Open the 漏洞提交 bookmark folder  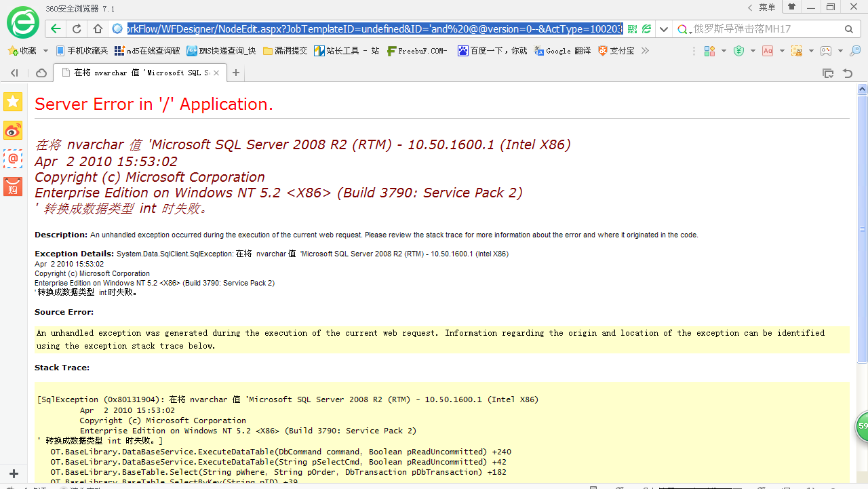285,51
